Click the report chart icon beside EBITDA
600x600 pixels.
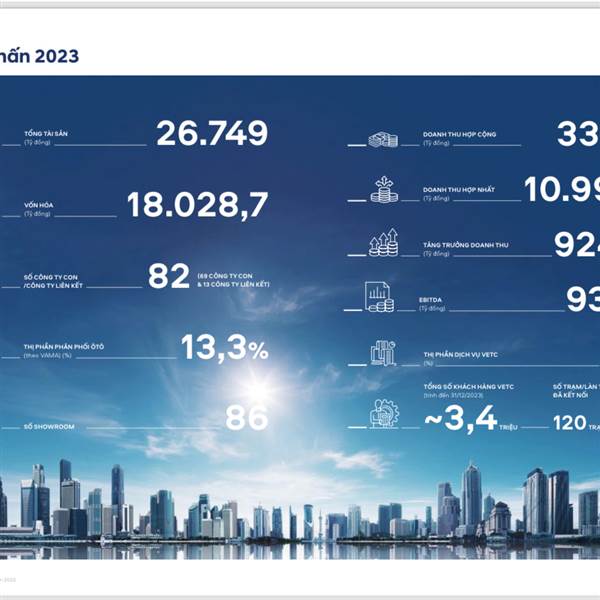tap(379, 297)
